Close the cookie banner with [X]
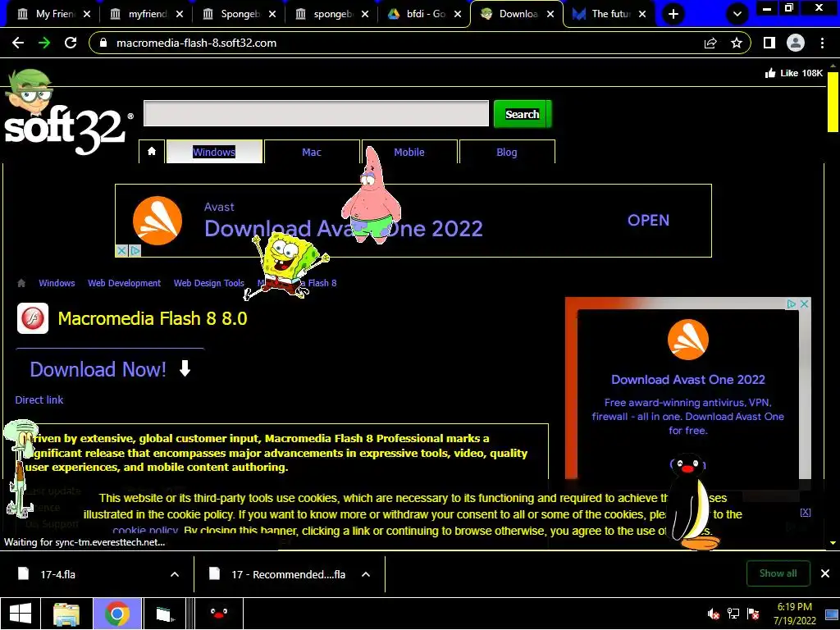840x630 pixels. click(x=806, y=513)
